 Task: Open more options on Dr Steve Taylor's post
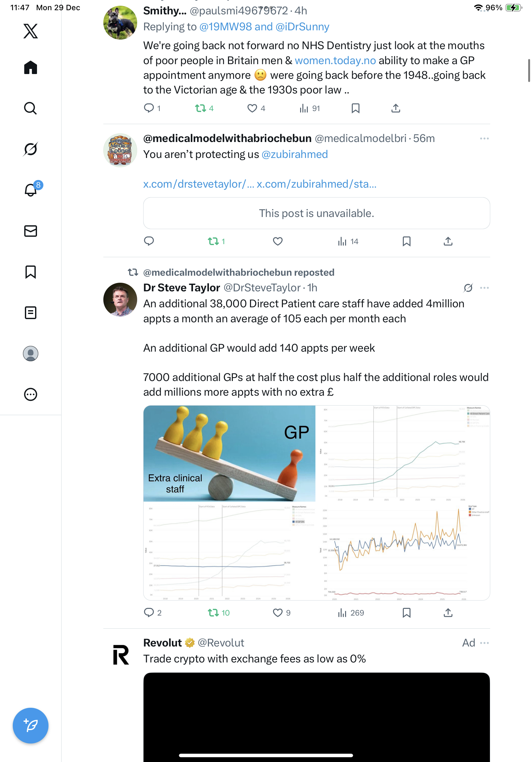pyautogui.click(x=484, y=288)
